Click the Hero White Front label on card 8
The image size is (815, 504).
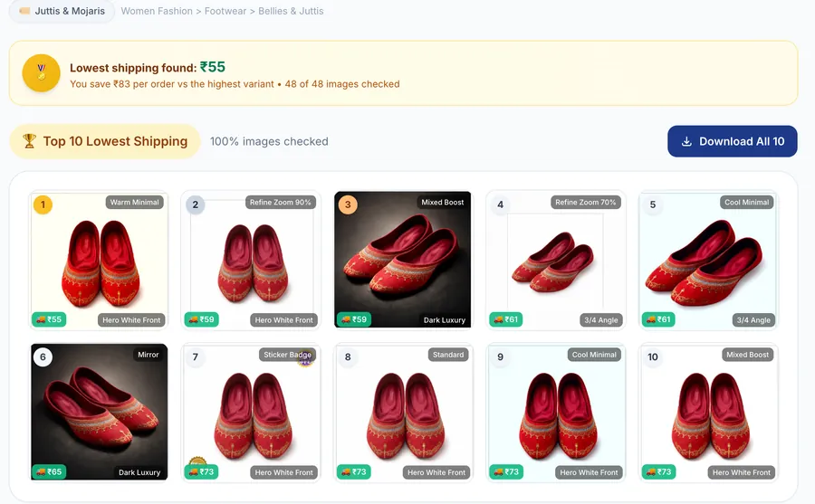[x=436, y=472]
